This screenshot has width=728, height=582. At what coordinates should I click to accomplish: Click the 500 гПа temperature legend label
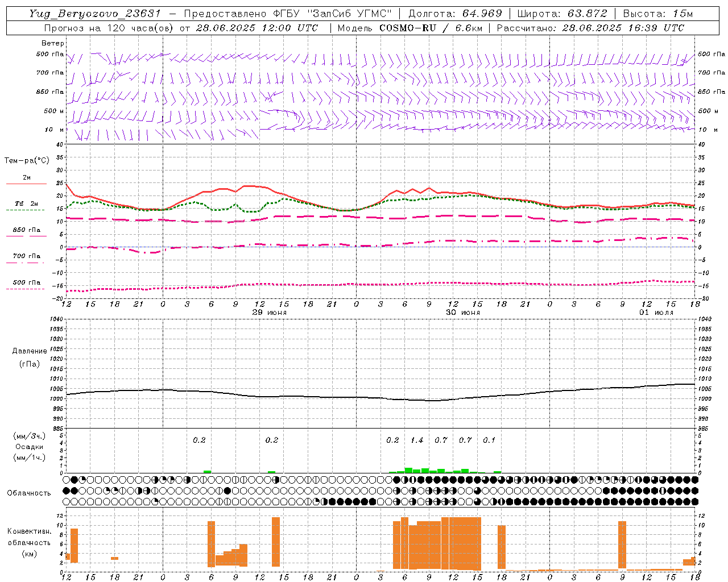click(27, 282)
